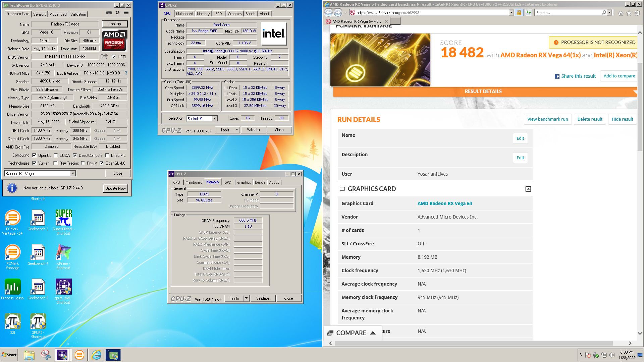Click the search magnifier icon in IE
Screen dimensions: 644x362
tap(604, 12)
